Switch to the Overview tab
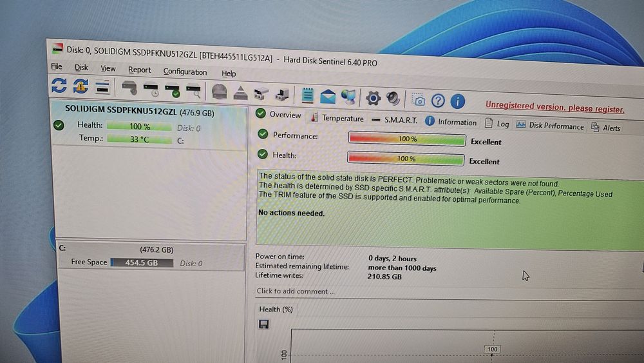Screen dimensions: 644x363 278,114
